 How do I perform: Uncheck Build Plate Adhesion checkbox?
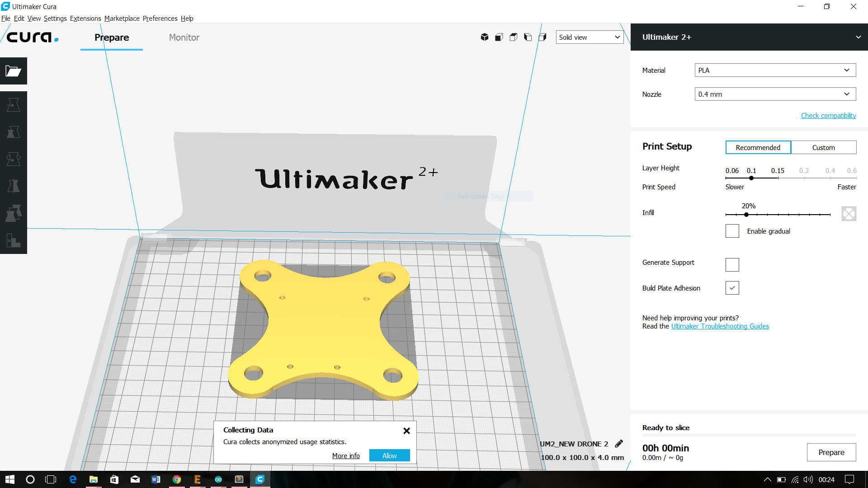tap(732, 288)
